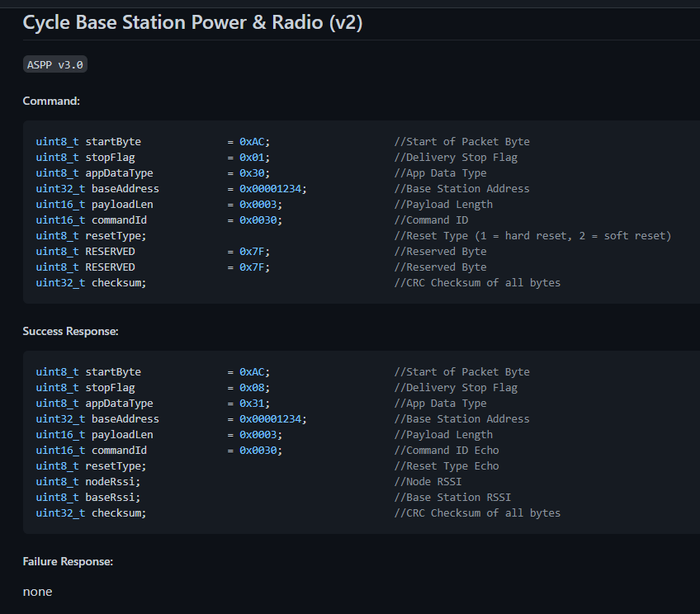Click '0x00001234' baseAddress value in Success Response
This screenshot has width=700, height=614.
[x=271, y=419]
